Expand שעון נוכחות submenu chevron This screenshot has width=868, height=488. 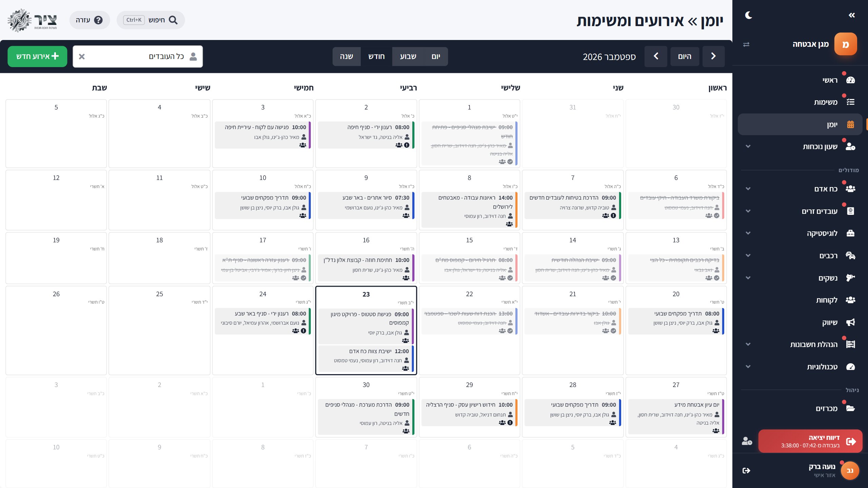(748, 146)
